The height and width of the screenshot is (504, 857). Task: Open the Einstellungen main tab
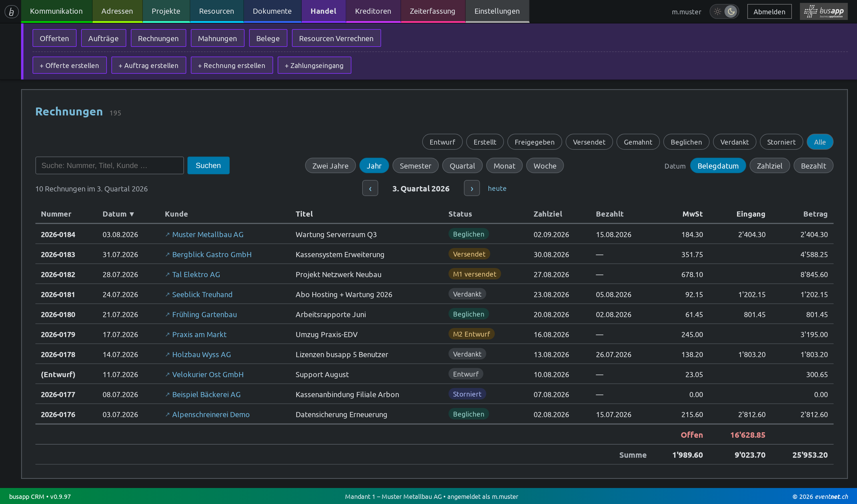tap(497, 11)
